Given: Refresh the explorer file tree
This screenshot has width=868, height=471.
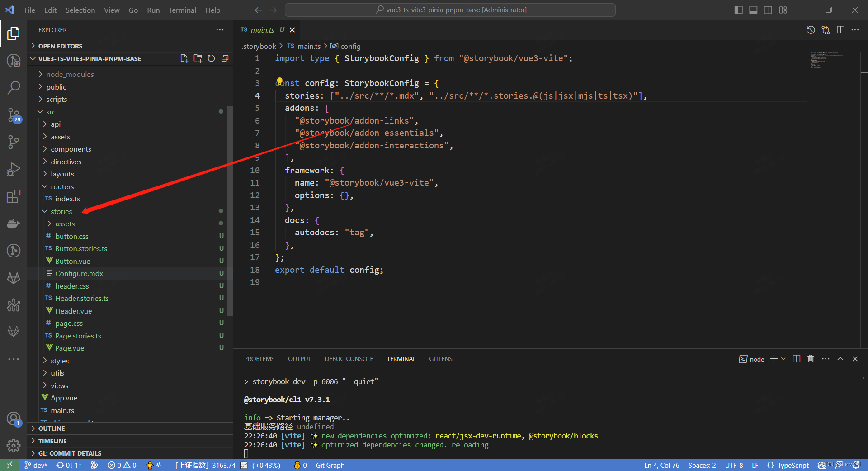Looking at the screenshot, I should [x=211, y=58].
